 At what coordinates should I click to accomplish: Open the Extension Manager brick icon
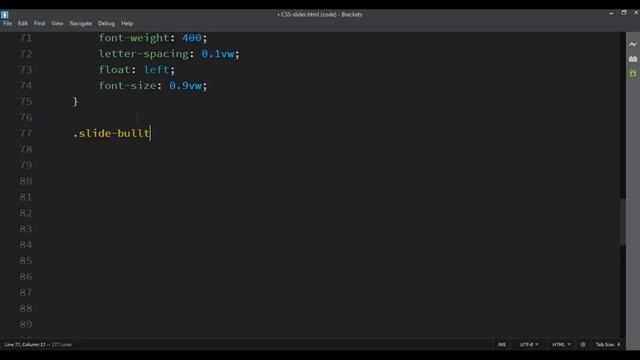click(633, 59)
